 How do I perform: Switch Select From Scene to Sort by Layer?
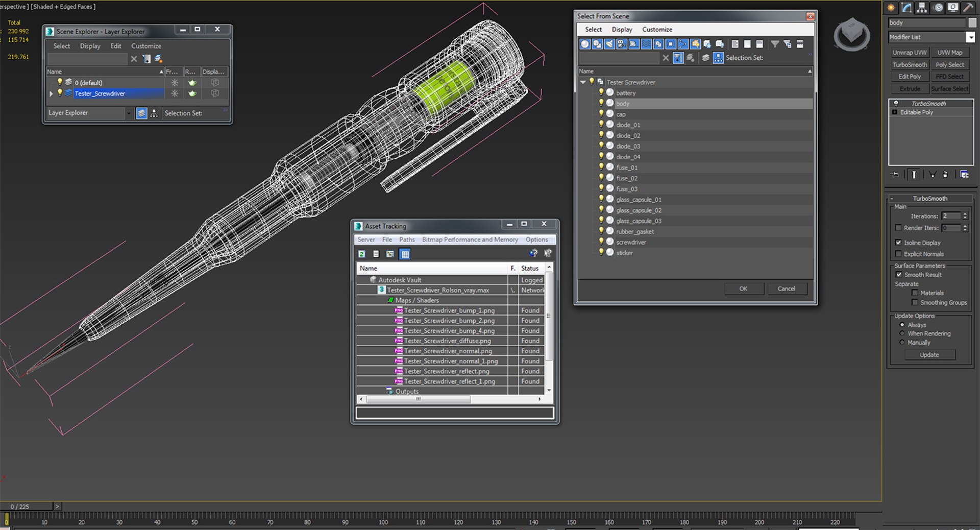tap(705, 58)
